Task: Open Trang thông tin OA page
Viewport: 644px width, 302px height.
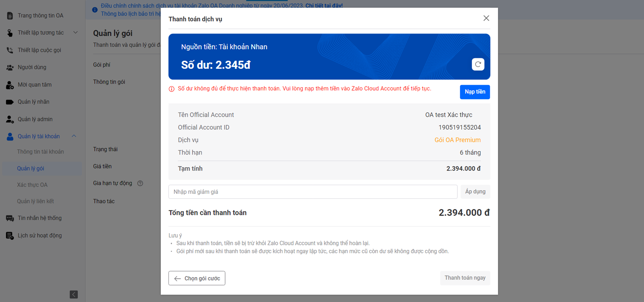Action: tap(40, 15)
